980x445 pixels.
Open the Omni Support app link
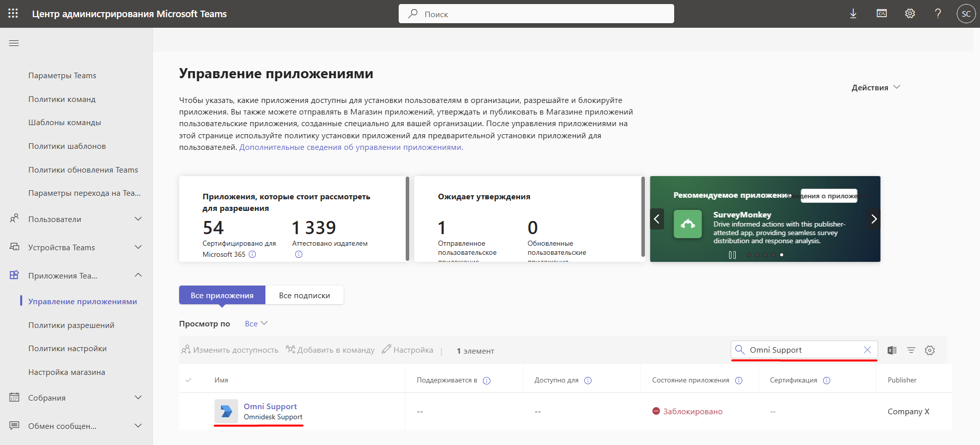point(270,406)
